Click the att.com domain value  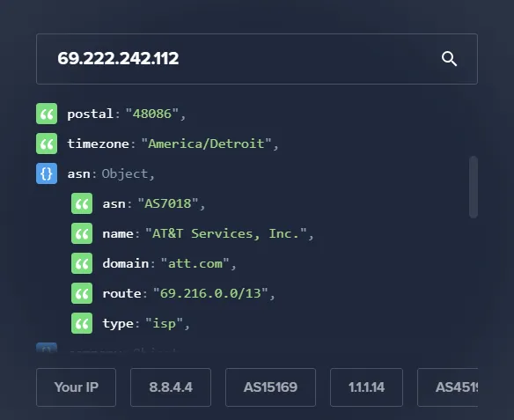[195, 263]
